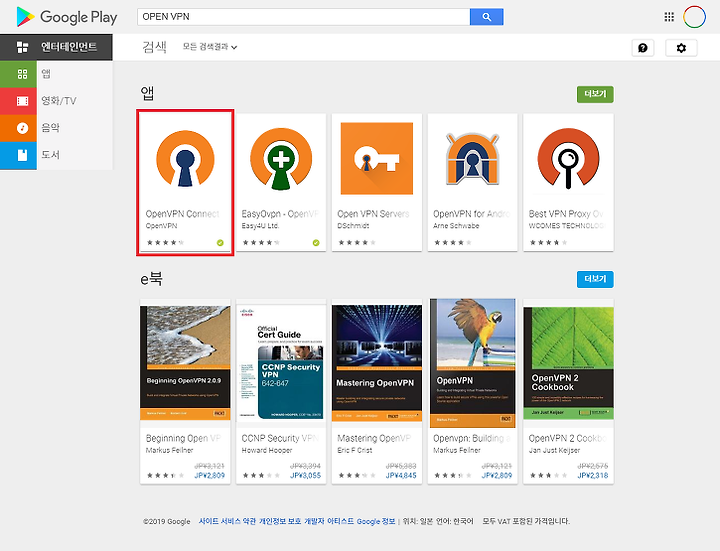The width and height of the screenshot is (720, 551).
Task: Open the EasyOvpn app icon
Action: [x=281, y=159]
